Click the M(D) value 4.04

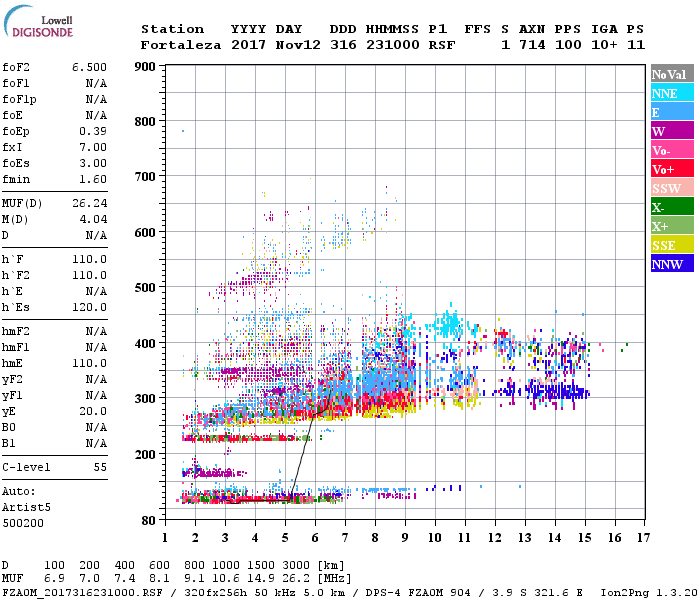click(93, 219)
